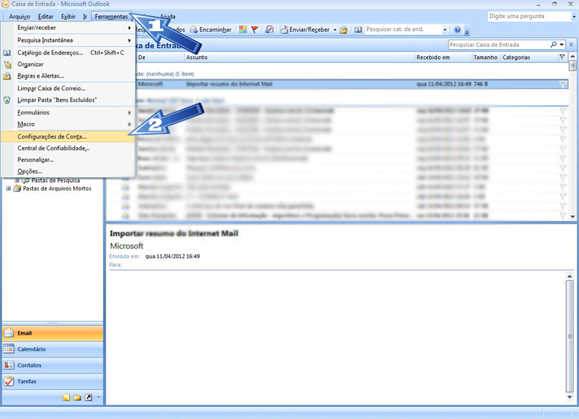Click the toolbar folder icon after Enviar/Receber

coord(343,30)
